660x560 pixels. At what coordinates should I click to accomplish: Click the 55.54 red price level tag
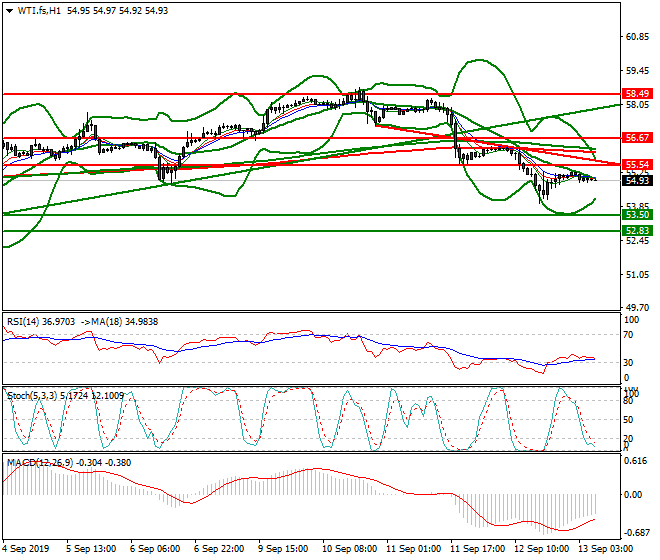(x=636, y=165)
